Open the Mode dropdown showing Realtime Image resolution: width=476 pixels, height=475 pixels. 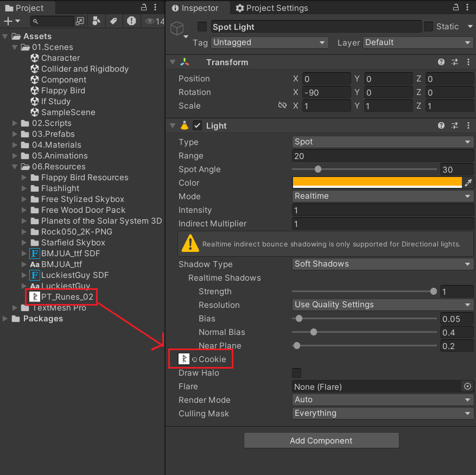(x=383, y=196)
